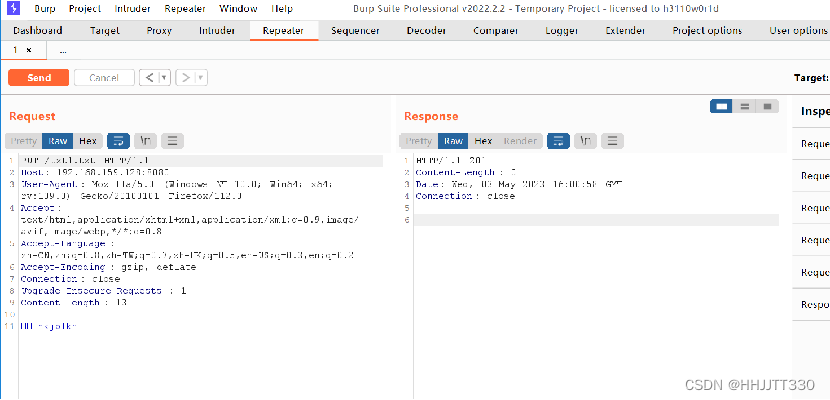Select the Repeater tool tab
Screen dimensions: 830x400
point(284,31)
